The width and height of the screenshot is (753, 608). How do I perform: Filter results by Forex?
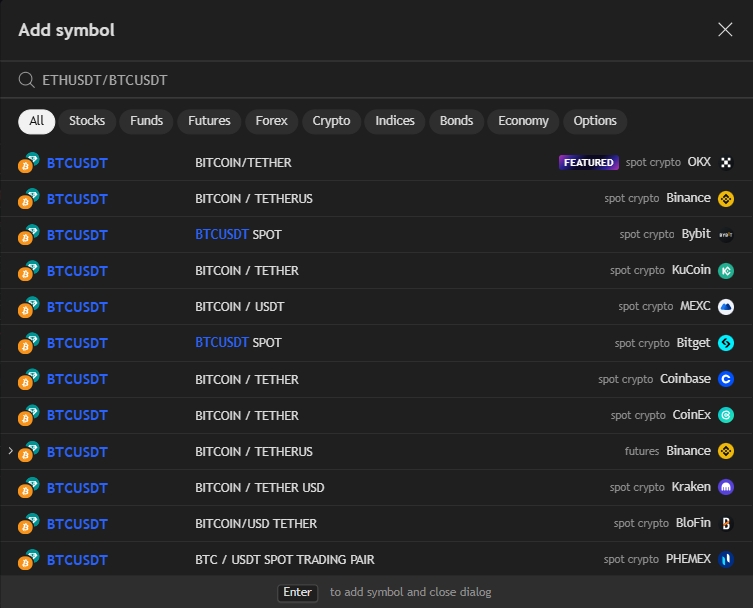click(x=271, y=121)
